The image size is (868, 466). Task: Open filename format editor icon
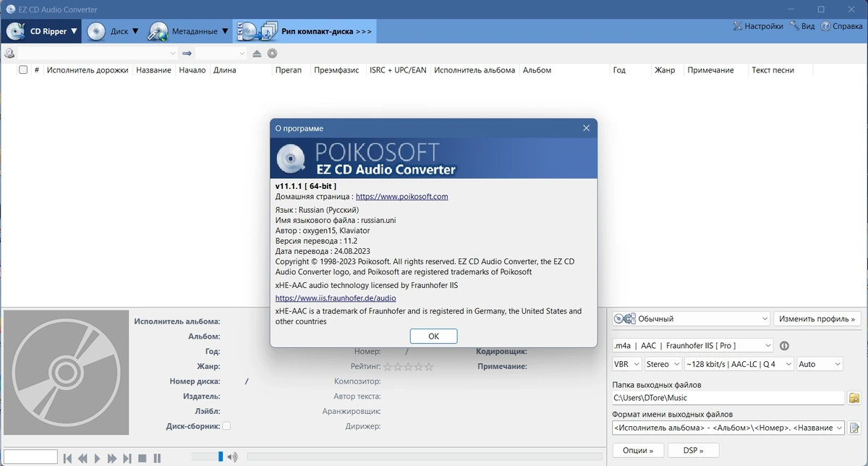854,428
